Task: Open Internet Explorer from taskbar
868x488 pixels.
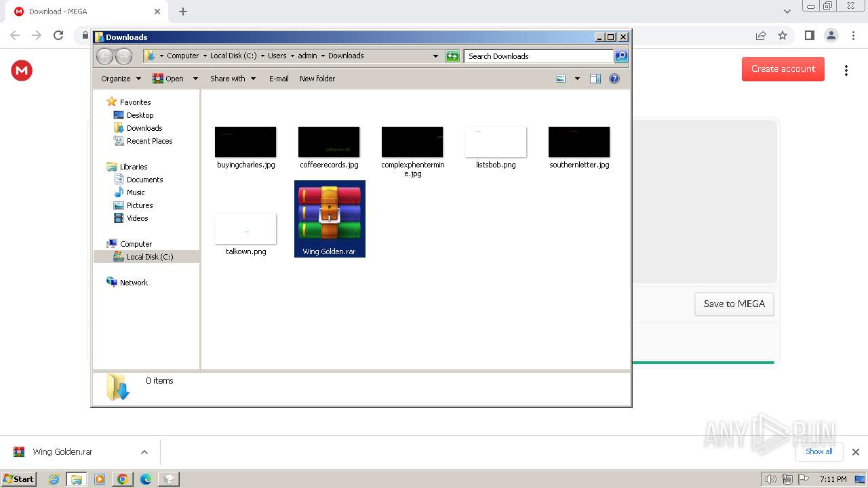Action: (54, 479)
